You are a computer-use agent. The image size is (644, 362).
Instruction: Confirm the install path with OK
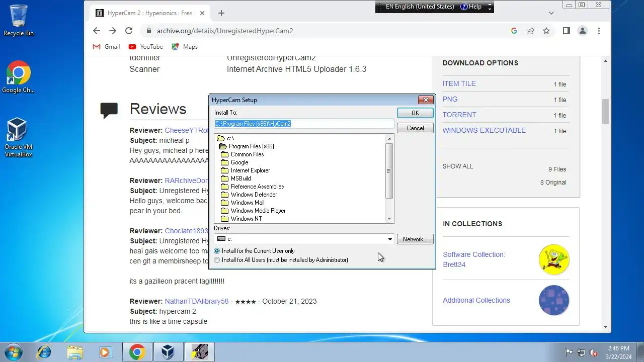tap(415, 113)
